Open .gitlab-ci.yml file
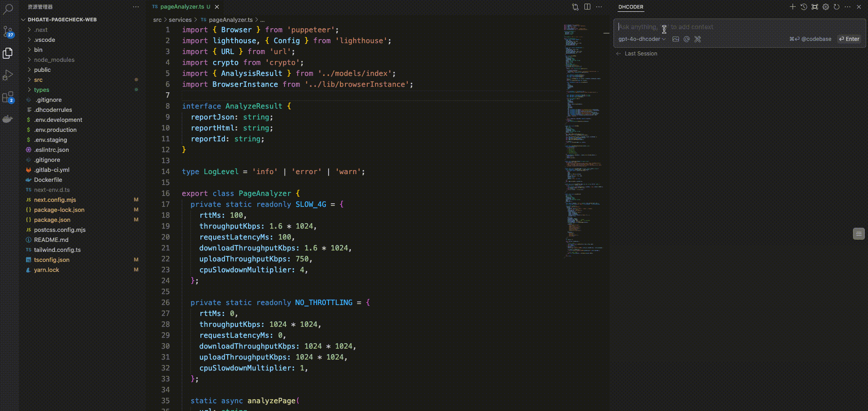 coord(51,170)
